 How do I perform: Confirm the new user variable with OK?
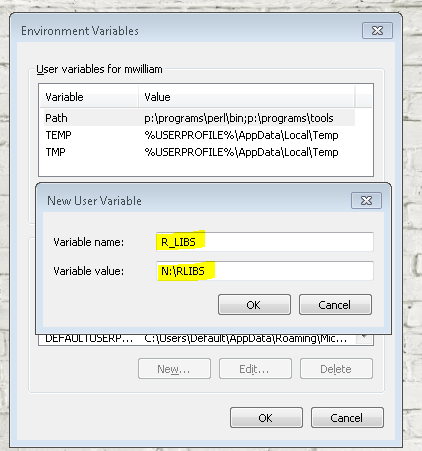point(254,305)
